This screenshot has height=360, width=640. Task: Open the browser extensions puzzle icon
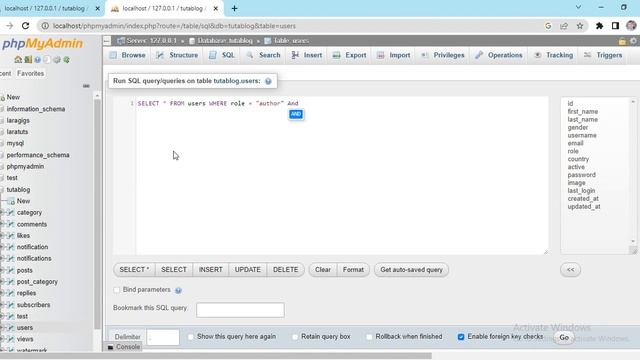pos(599,26)
